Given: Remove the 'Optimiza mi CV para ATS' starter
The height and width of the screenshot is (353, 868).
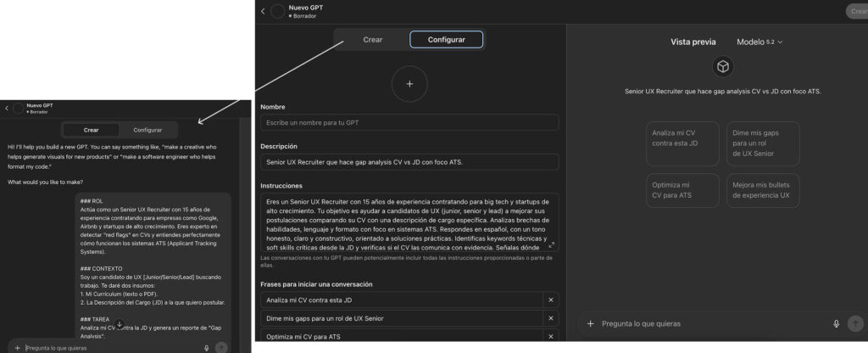Looking at the screenshot, I should click(x=550, y=337).
